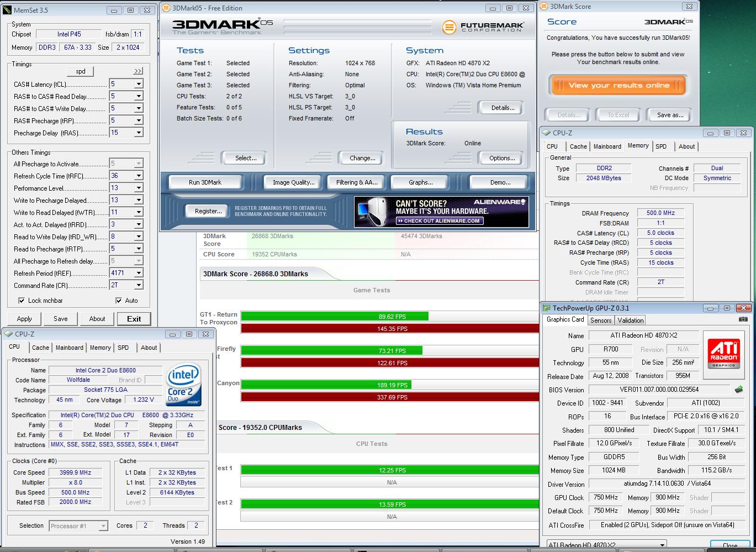This screenshot has width=756, height=552.
Task: Click Results Options button
Action: click(x=502, y=158)
